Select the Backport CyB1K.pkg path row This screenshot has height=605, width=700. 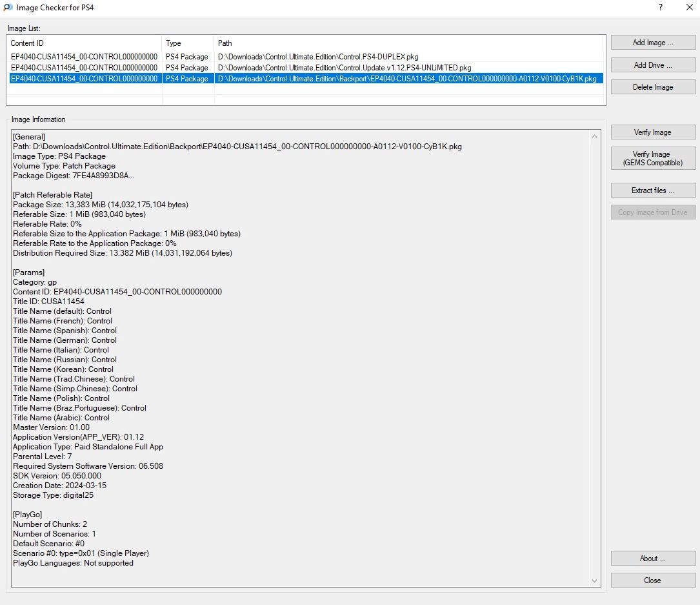(306, 79)
